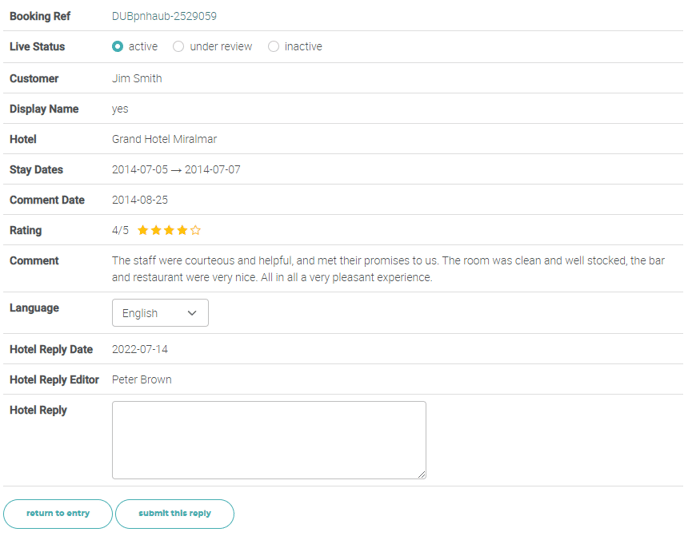
Task: Grab the Hotel Reply textarea resize handle
Action: [421, 474]
